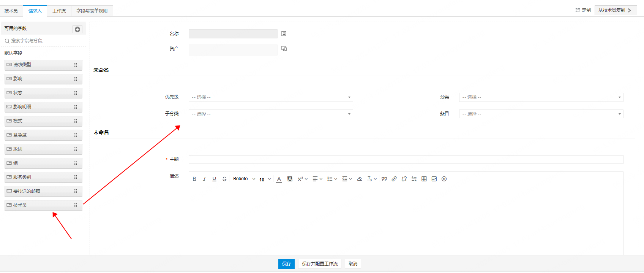Click the 从技术员复制 button
Image resolution: width=644 pixels, height=273 pixels.
[x=616, y=10]
